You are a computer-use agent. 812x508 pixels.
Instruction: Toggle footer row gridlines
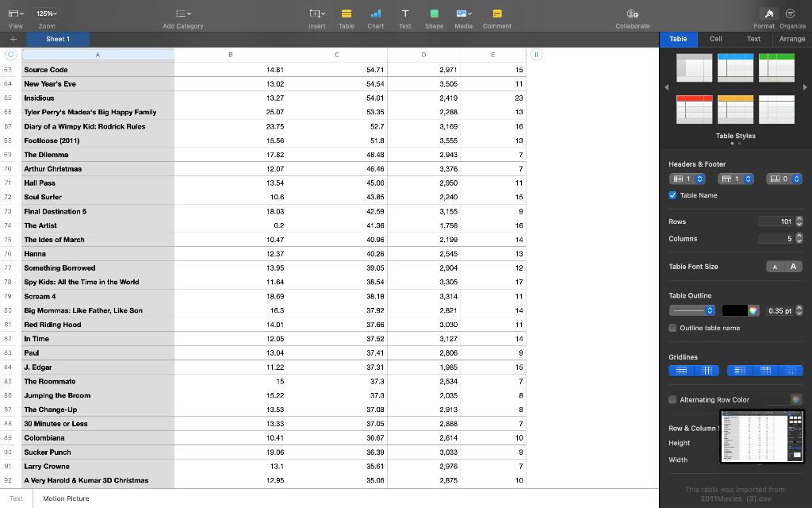click(x=791, y=371)
